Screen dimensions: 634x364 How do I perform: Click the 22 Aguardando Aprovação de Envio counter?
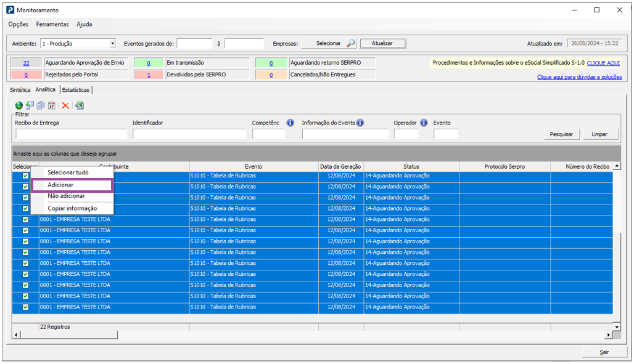coord(27,63)
